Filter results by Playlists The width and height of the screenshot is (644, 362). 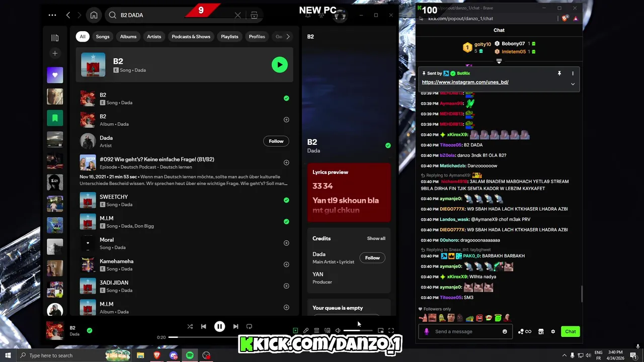229,37
